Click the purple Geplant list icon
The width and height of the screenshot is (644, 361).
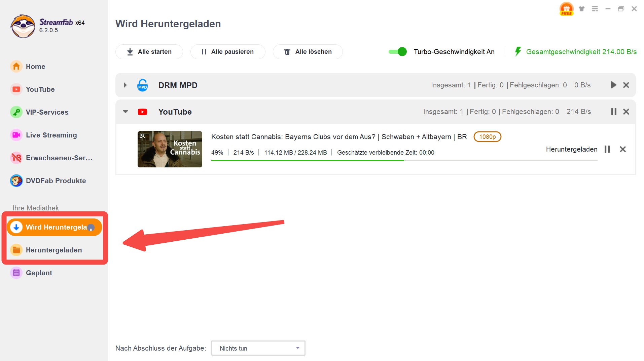point(16,273)
